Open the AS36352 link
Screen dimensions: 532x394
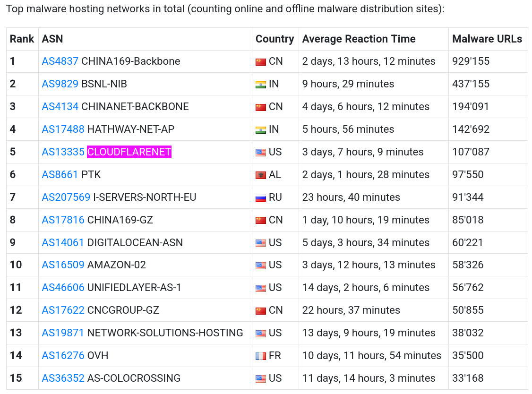(x=63, y=378)
